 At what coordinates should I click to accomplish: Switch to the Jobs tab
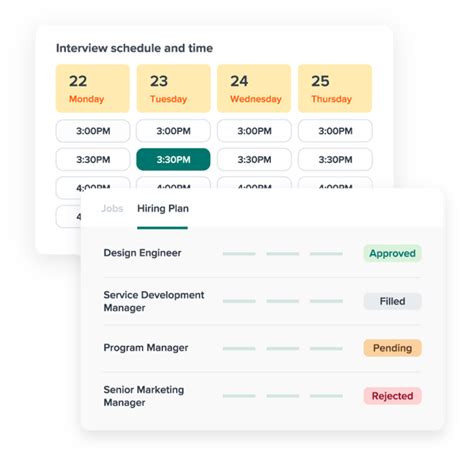click(112, 209)
